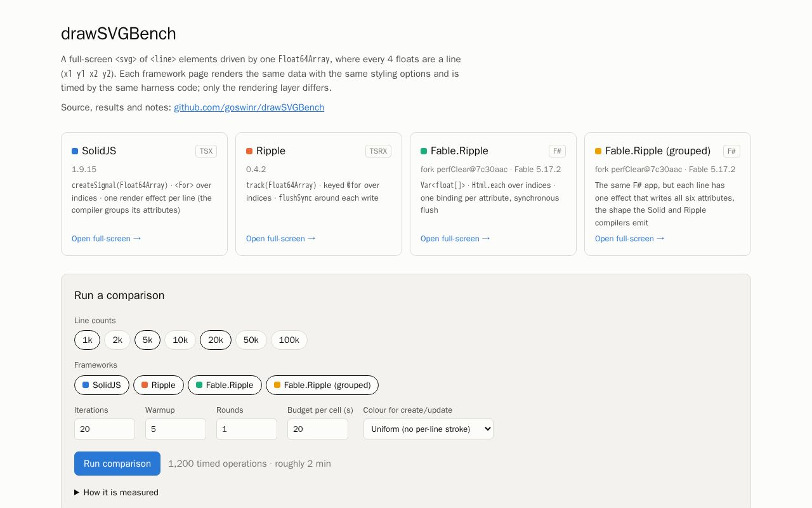This screenshot has height=508, width=812.
Task: Open the Colour for create/update dropdown
Action: click(428, 429)
